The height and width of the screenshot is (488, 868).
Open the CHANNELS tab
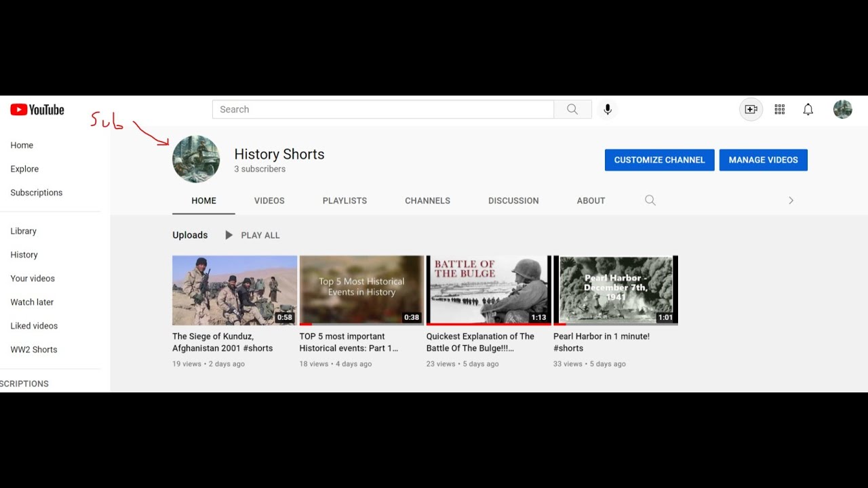pos(427,201)
